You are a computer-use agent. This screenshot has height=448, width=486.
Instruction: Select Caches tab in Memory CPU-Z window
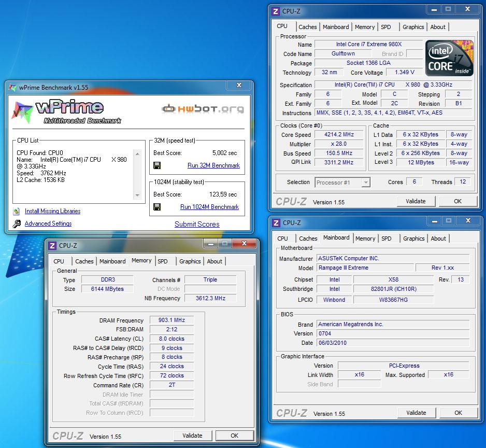[x=84, y=261]
